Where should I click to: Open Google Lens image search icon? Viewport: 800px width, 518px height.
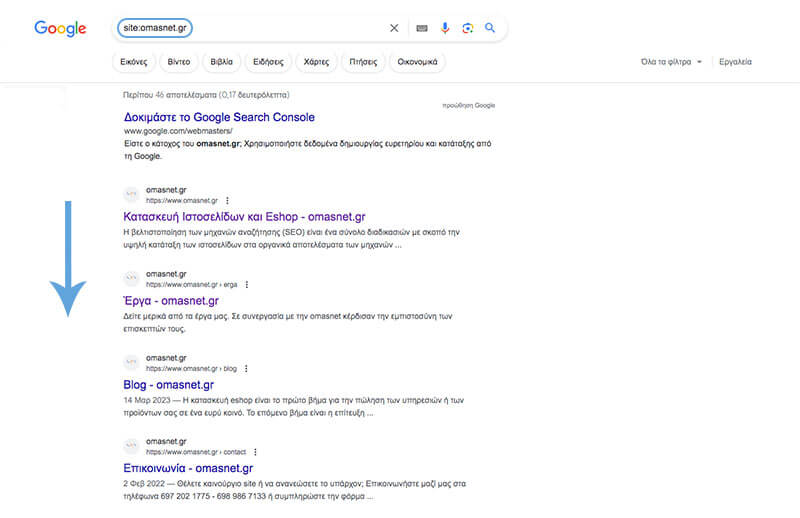[467, 28]
